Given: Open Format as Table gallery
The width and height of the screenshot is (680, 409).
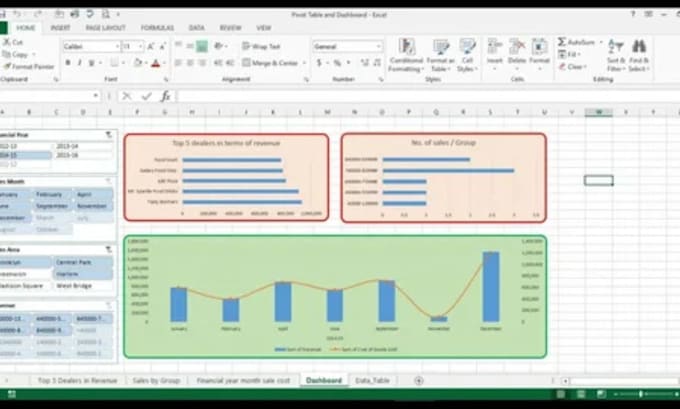Looking at the screenshot, I should [x=440, y=56].
